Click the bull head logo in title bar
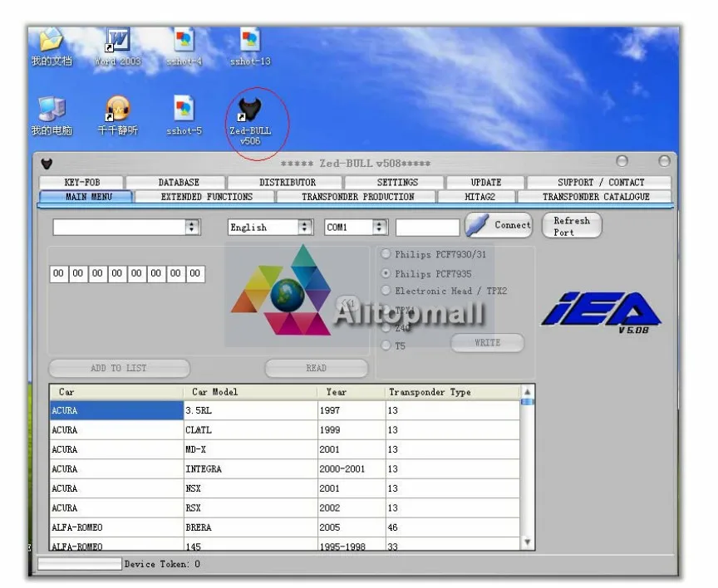718x588 pixels. pos(47,164)
